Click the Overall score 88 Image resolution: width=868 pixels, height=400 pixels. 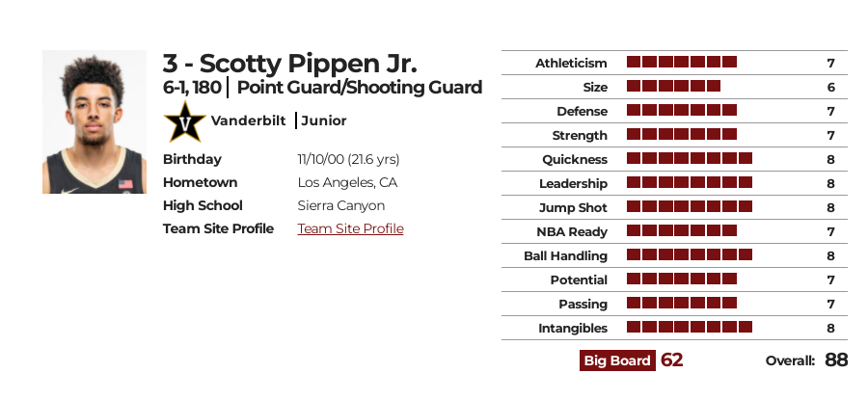click(836, 360)
